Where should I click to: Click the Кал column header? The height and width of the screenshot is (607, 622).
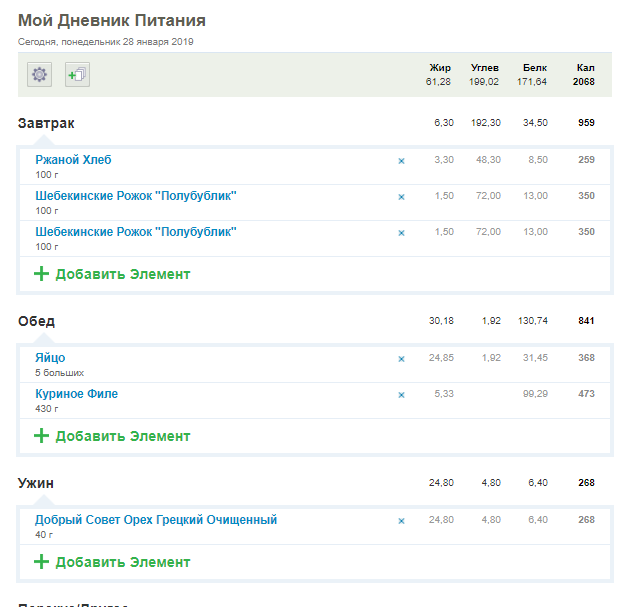586,68
